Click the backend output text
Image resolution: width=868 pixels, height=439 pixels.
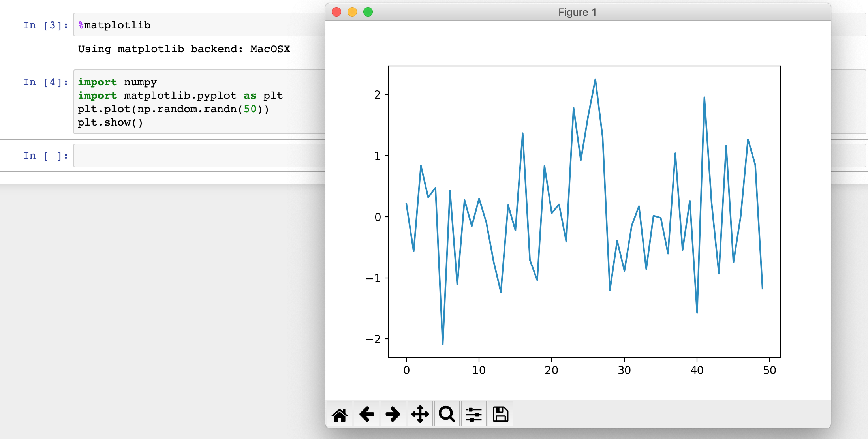tap(184, 49)
